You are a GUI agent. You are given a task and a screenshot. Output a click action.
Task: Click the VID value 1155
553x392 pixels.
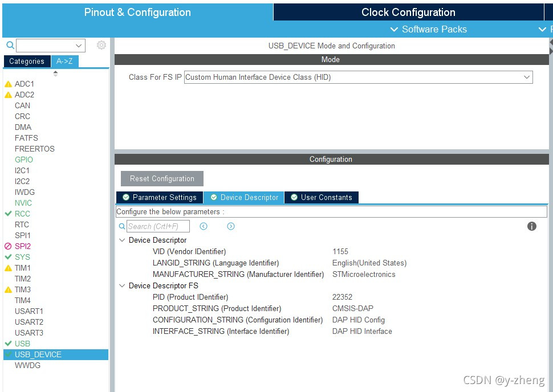pyautogui.click(x=340, y=252)
